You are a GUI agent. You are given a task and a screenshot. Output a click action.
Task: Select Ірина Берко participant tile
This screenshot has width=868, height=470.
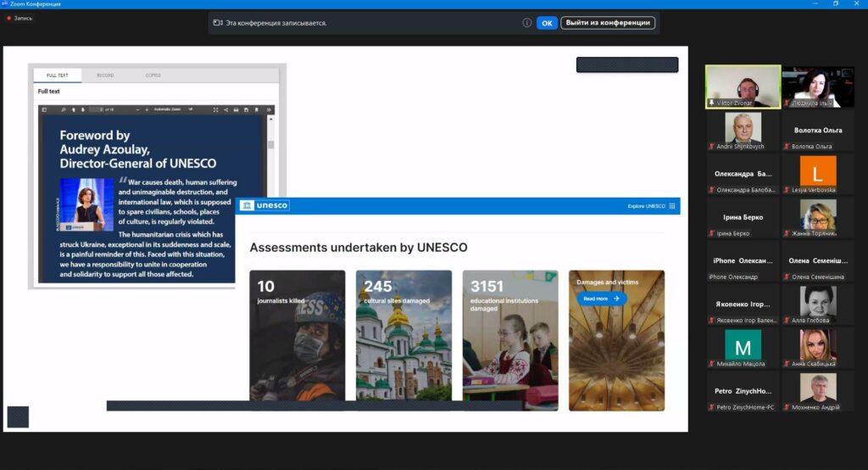(x=743, y=218)
